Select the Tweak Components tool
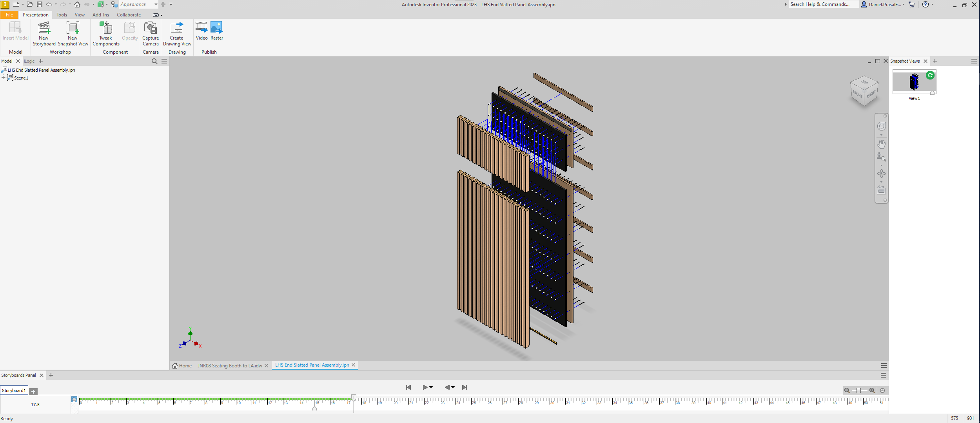The width and height of the screenshot is (980, 423). (105, 33)
